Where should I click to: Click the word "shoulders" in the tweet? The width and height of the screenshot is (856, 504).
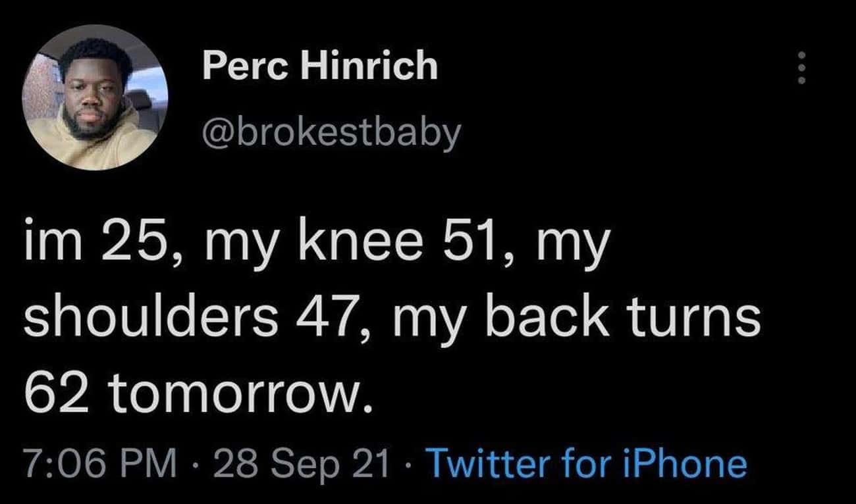click(x=149, y=320)
